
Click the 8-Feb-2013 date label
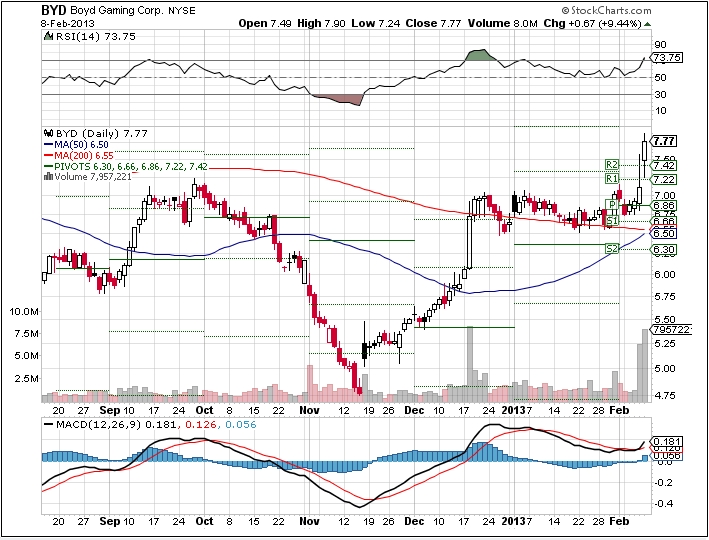click(67, 24)
